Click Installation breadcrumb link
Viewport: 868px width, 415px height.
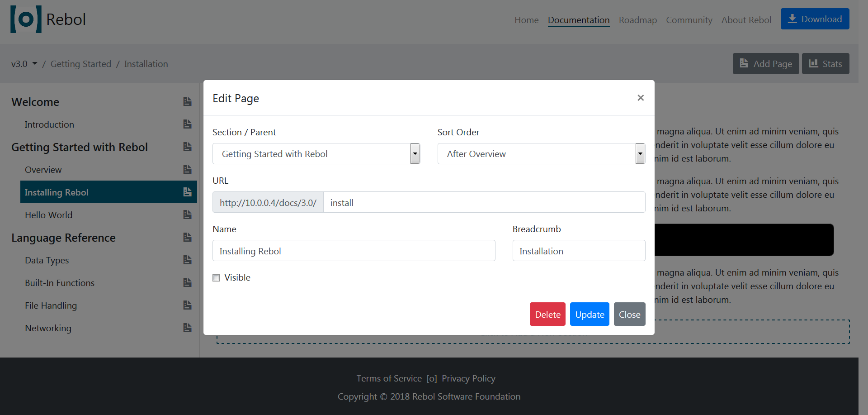pyautogui.click(x=146, y=64)
